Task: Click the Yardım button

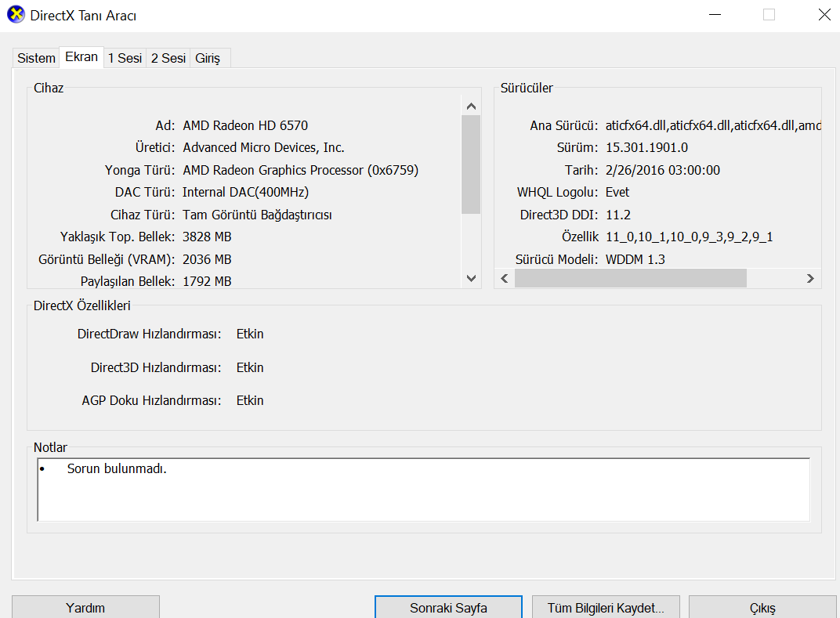Action: 85,608
